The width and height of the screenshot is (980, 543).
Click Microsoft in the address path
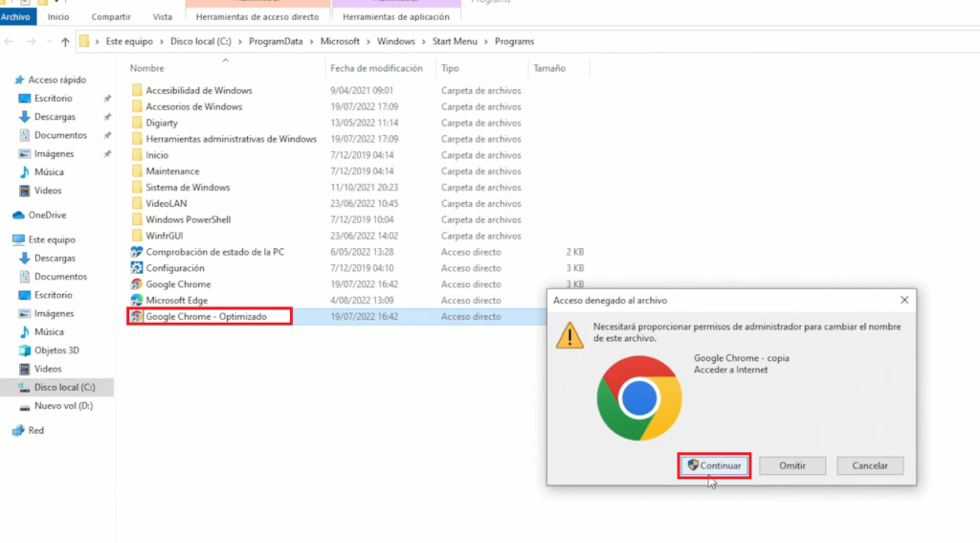[x=340, y=41]
